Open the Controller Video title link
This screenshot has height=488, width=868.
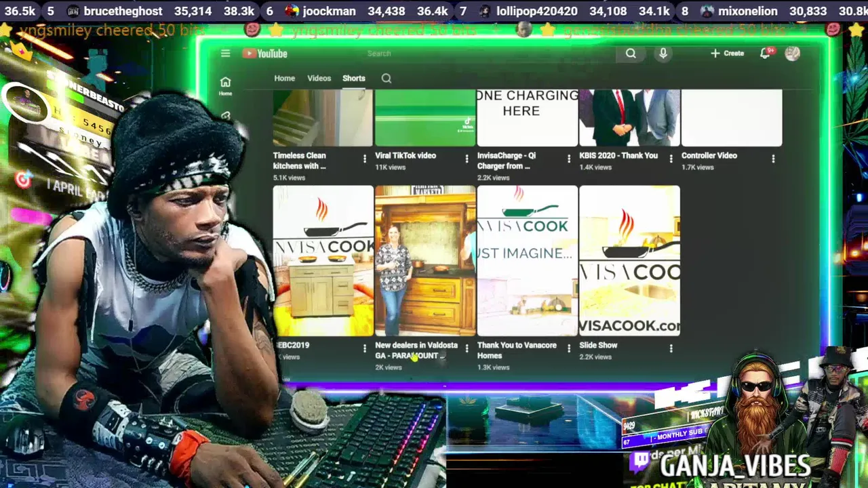click(709, 155)
